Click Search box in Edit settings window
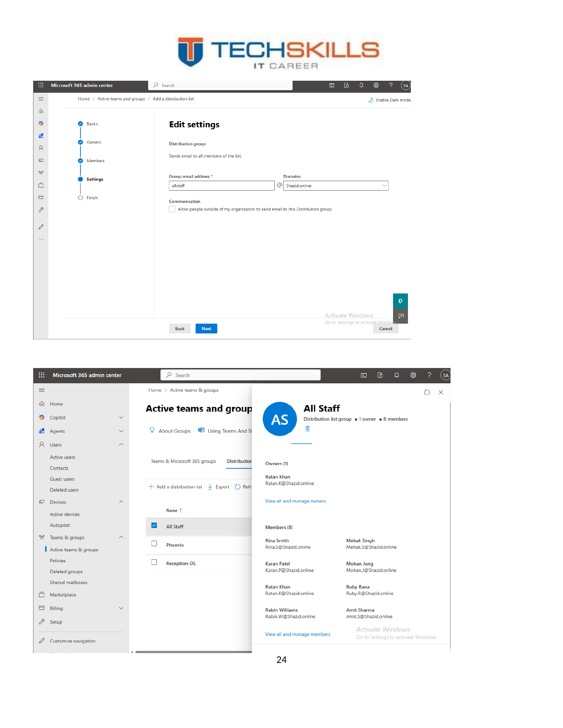563x728 pixels. 221,85
